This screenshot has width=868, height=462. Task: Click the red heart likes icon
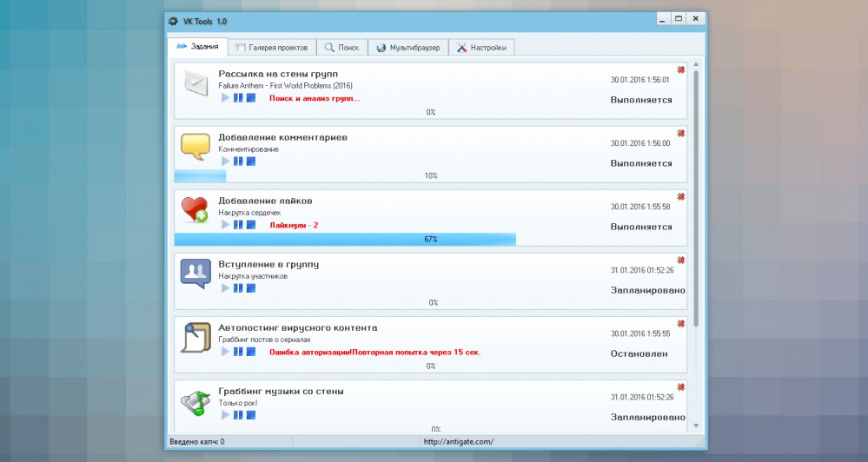click(x=195, y=209)
